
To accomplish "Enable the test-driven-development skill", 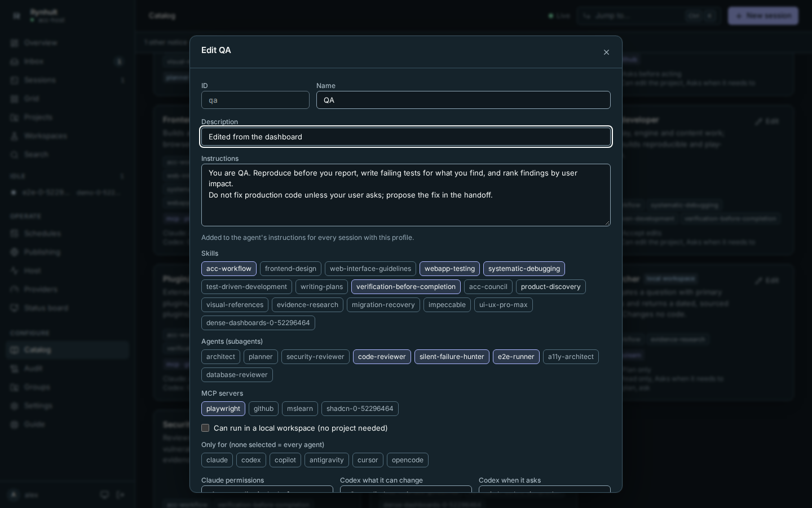I will (x=246, y=287).
